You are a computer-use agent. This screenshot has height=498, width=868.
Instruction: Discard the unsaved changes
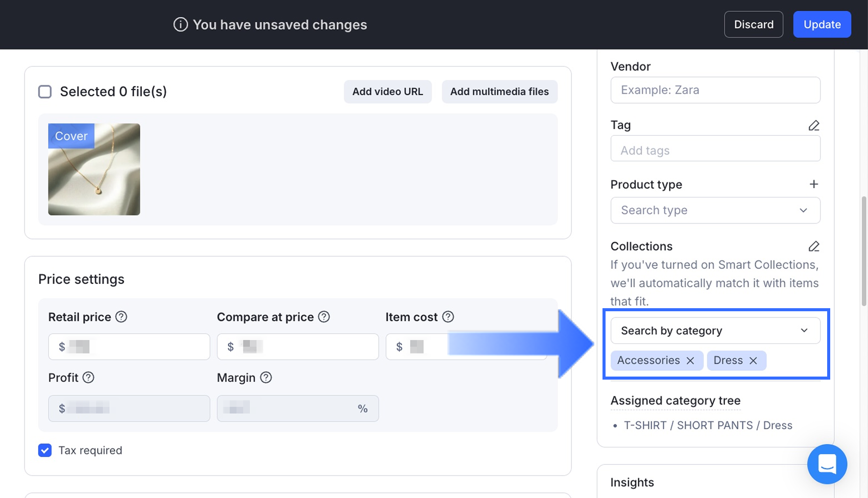(x=753, y=24)
